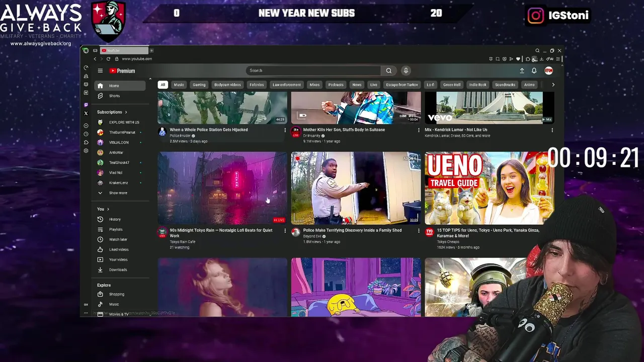Open EXPLORE WITH US subscription channel
The width and height of the screenshot is (644, 362).
pyautogui.click(x=120, y=122)
